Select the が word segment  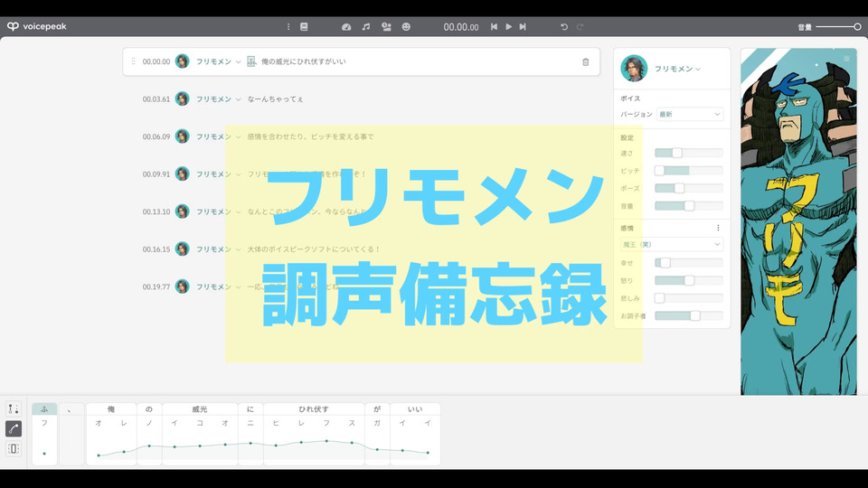click(377, 408)
